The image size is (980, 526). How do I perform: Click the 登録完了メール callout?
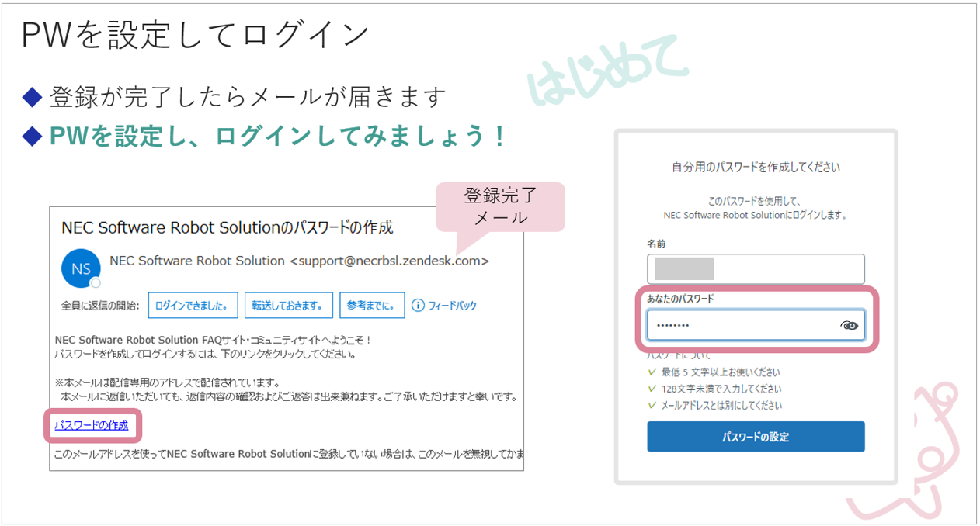coord(501,206)
